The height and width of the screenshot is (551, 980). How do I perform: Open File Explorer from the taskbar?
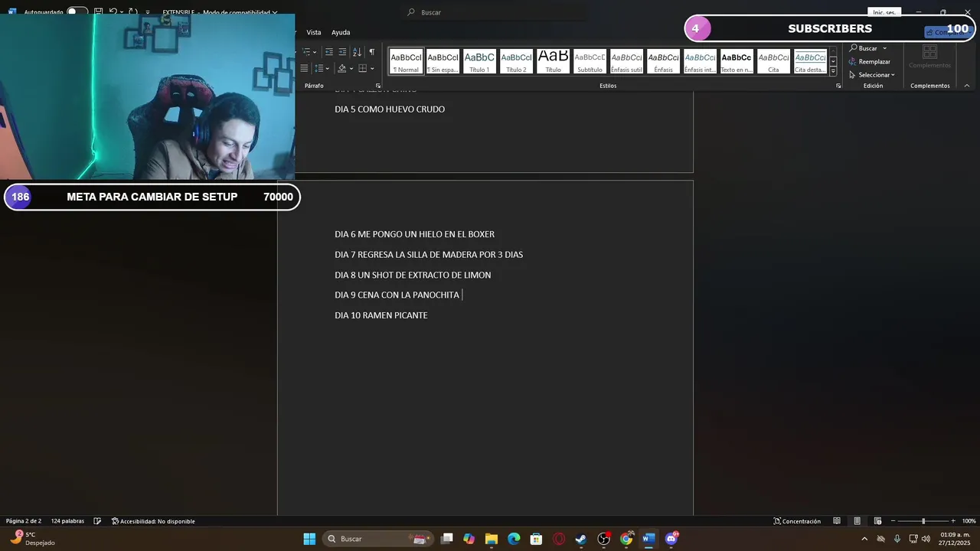click(492, 539)
